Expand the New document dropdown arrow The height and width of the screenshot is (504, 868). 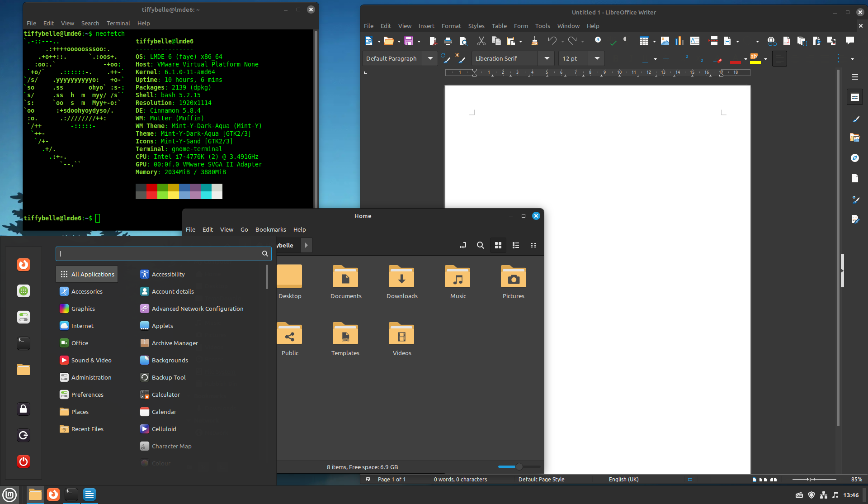[379, 42]
